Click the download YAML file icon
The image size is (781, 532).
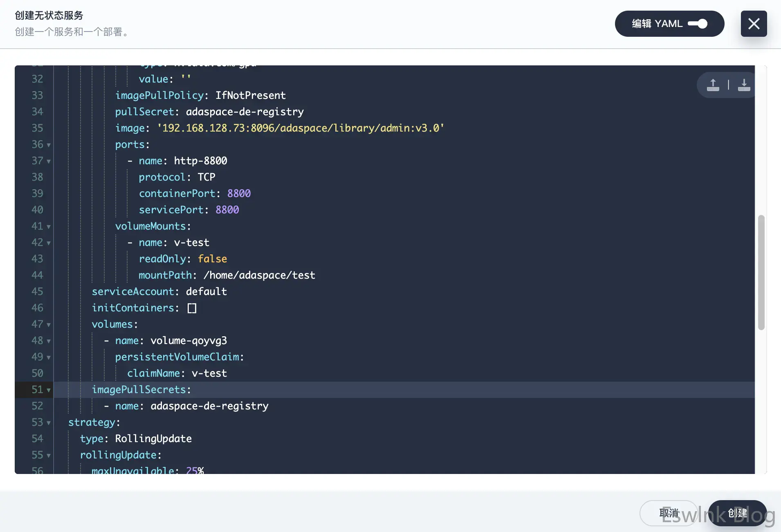[744, 85]
